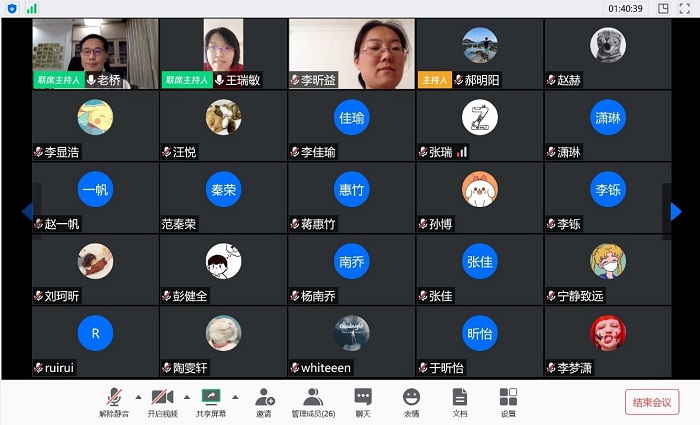Screen dimensions: 700x425
Task: Expand the audio options arrow beside 解除静音
Action: tap(138, 396)
